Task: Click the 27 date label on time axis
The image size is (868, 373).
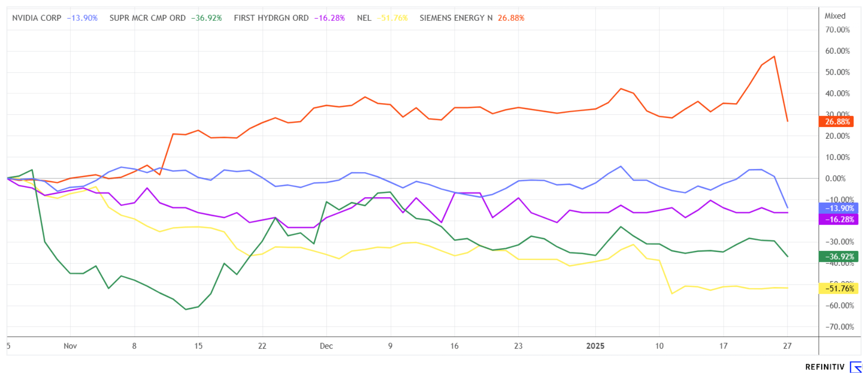Action: click(x=787, y=346)
